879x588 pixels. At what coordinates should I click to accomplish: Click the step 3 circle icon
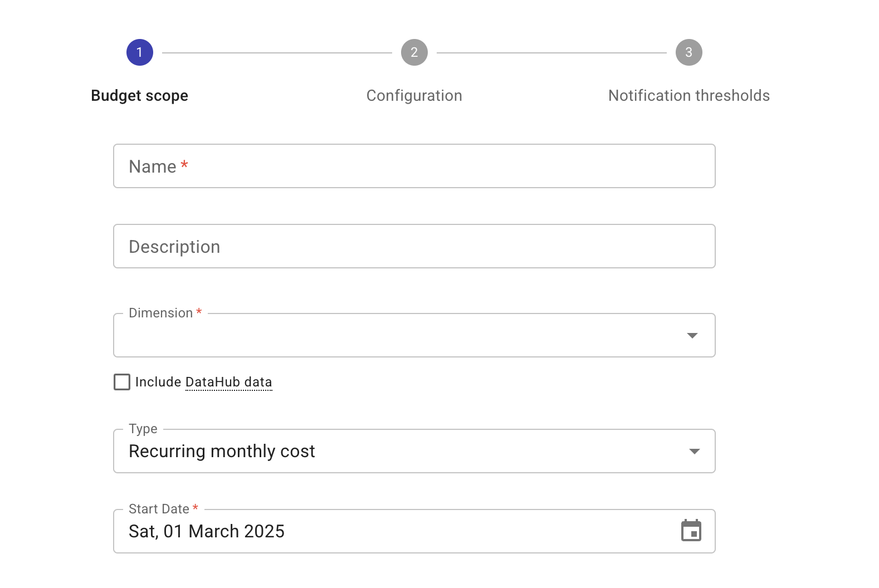coord(688,52)
